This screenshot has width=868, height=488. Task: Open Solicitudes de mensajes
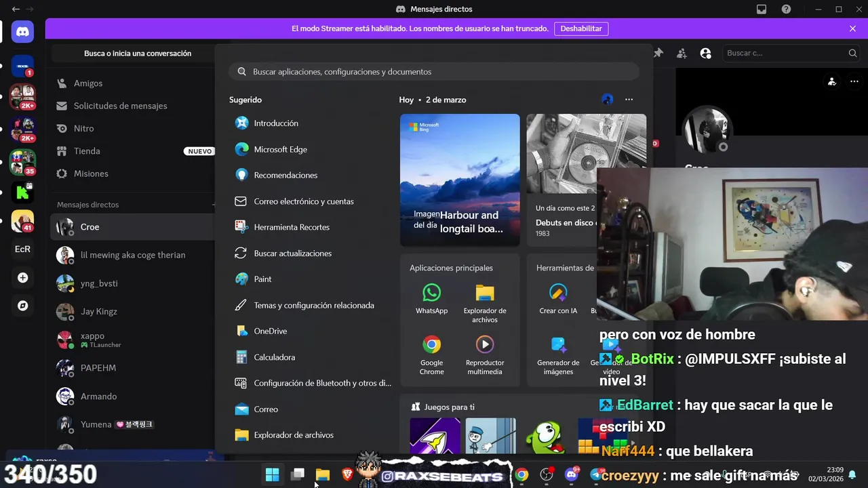(132, 106)
